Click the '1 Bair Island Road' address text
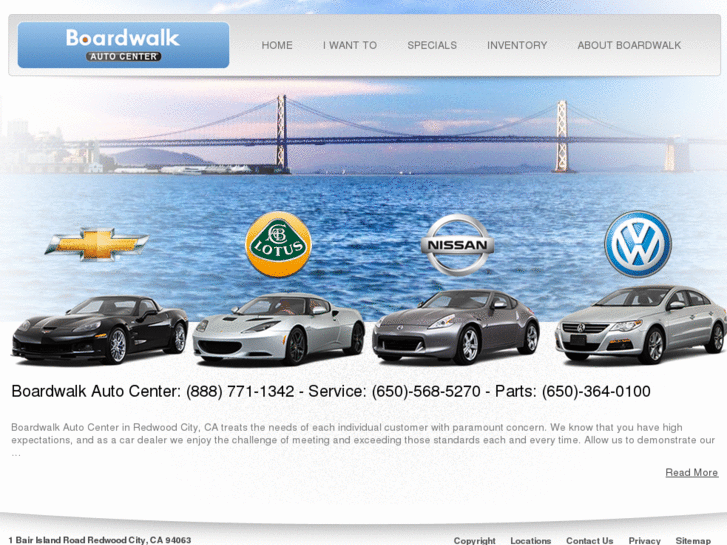 [100, 540]
